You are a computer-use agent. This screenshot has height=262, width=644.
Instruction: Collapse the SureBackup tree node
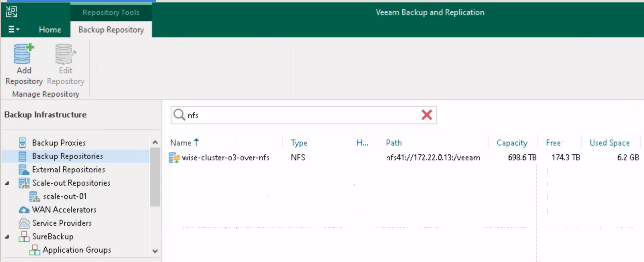(x=7, y=237)
